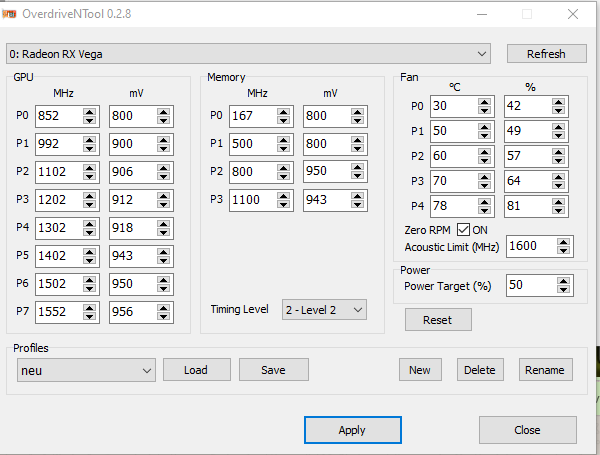Delete the selected profile
600x455 pixels.
point(480,370)
